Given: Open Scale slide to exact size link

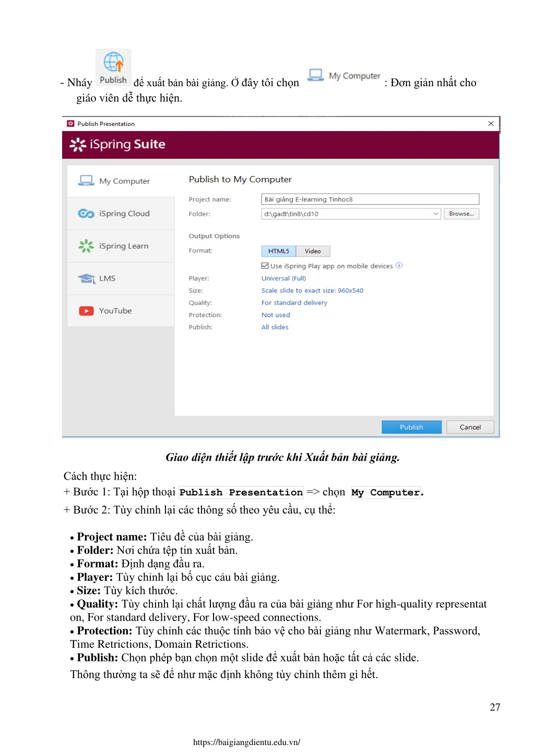Looking at the screenshot, I should (x=312, y=290).
